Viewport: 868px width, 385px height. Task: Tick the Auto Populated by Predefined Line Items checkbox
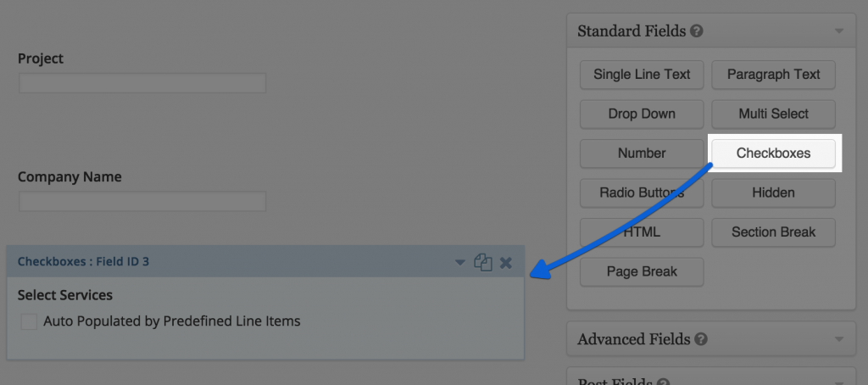29,322
